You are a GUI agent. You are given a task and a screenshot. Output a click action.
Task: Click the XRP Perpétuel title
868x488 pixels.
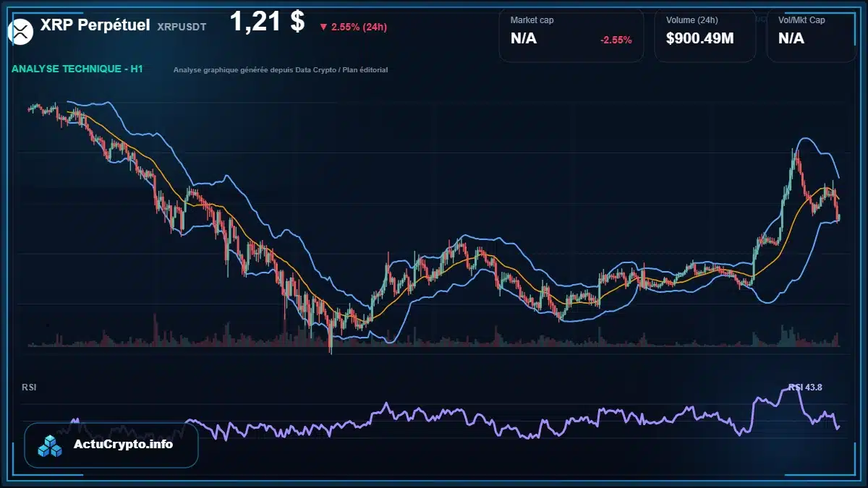95,25
